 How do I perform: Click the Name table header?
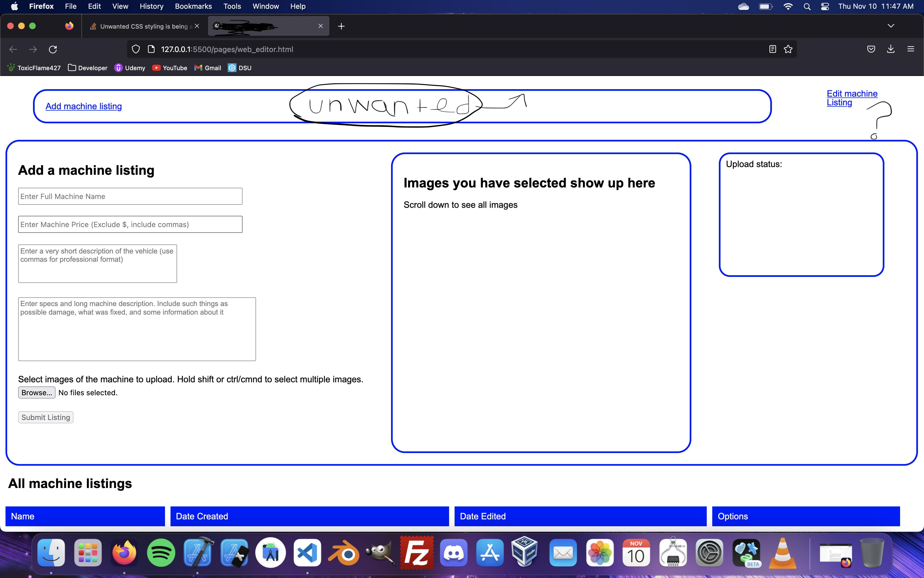click(x=85, y=516)
